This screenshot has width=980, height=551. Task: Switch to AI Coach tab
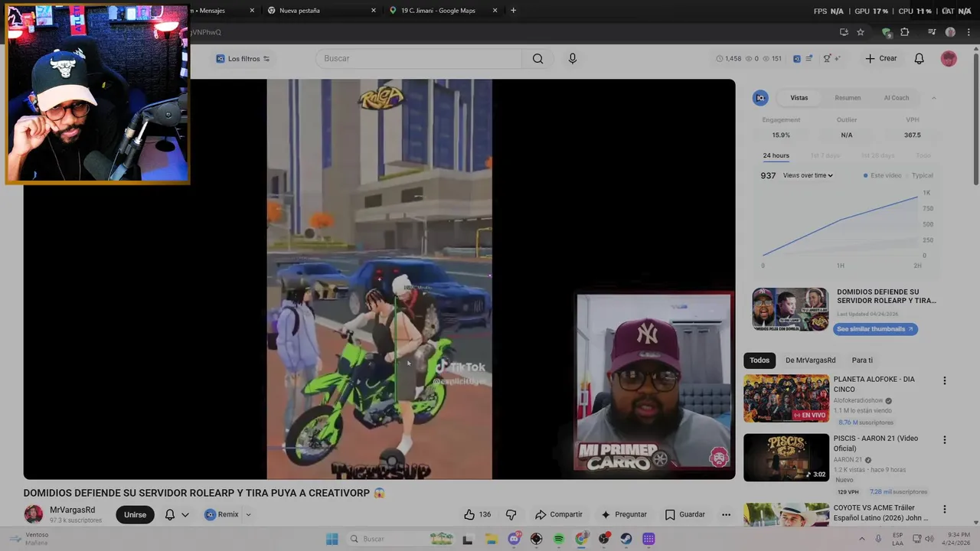tap(897, 98)
